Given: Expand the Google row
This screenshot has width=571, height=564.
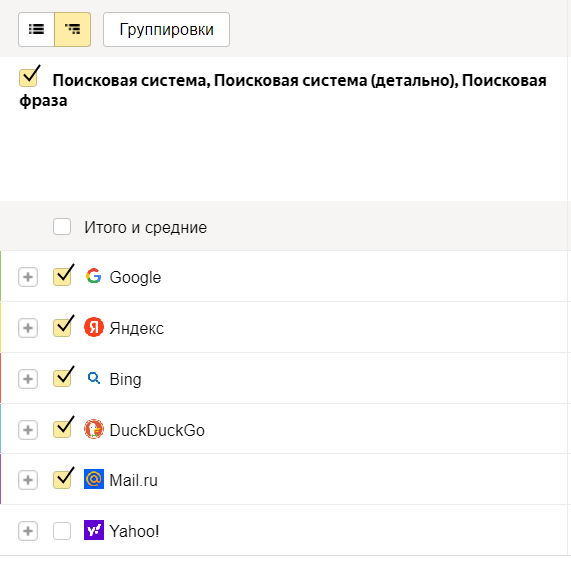Looking at the screenshot, I should click(x=28, y=277).
